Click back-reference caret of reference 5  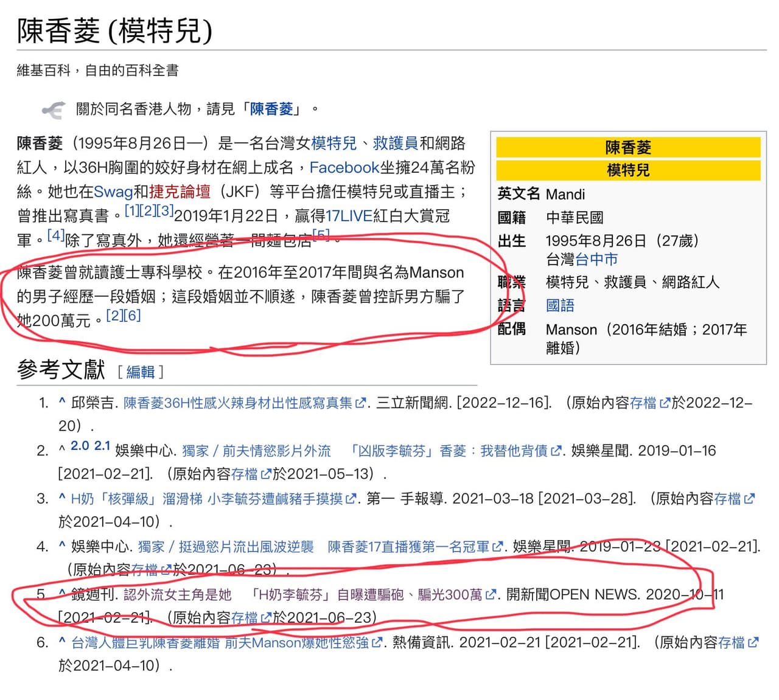62,593
